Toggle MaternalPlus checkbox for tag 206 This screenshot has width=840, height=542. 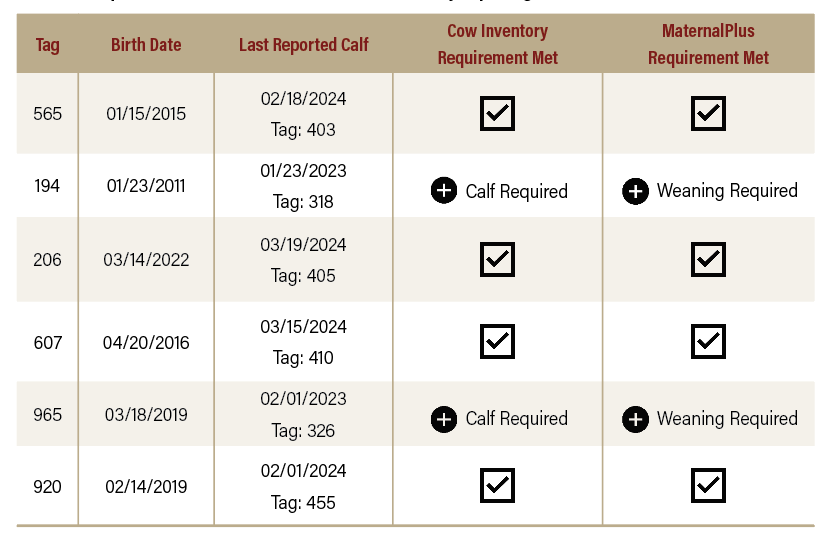pyautogui.click(x=708, y=259)
